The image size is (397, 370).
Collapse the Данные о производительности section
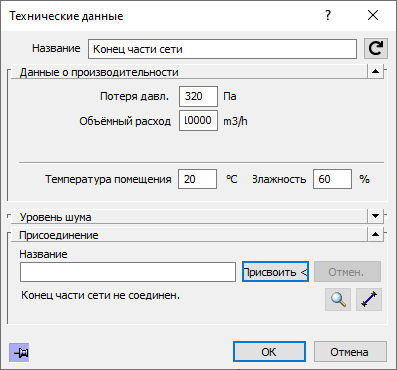click(x=376, y=71)
